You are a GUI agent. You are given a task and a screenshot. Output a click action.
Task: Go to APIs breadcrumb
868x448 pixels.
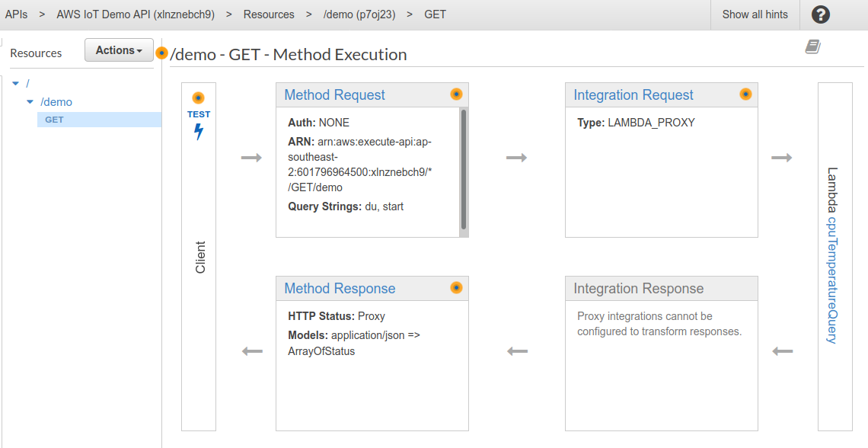(16, 14)
